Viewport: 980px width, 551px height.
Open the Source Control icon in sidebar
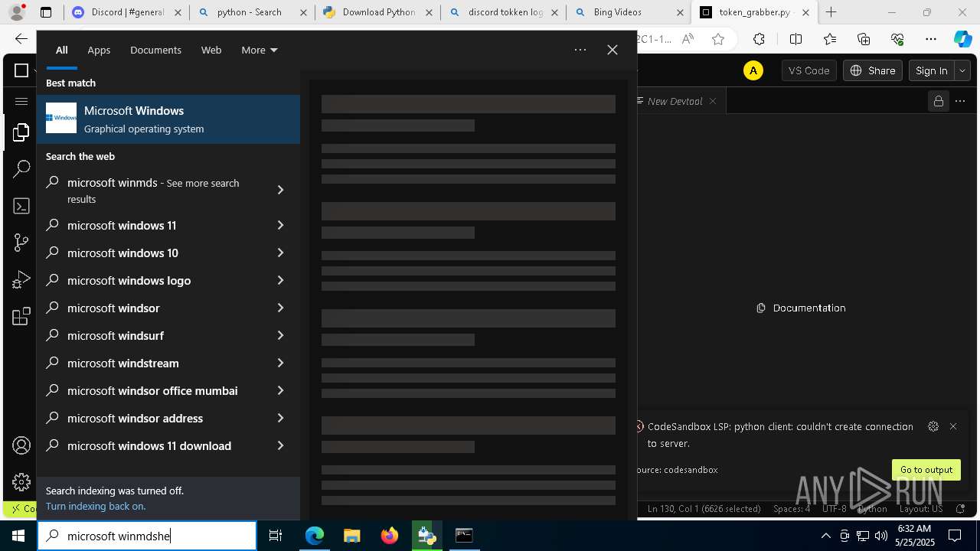tap(21, 243)
